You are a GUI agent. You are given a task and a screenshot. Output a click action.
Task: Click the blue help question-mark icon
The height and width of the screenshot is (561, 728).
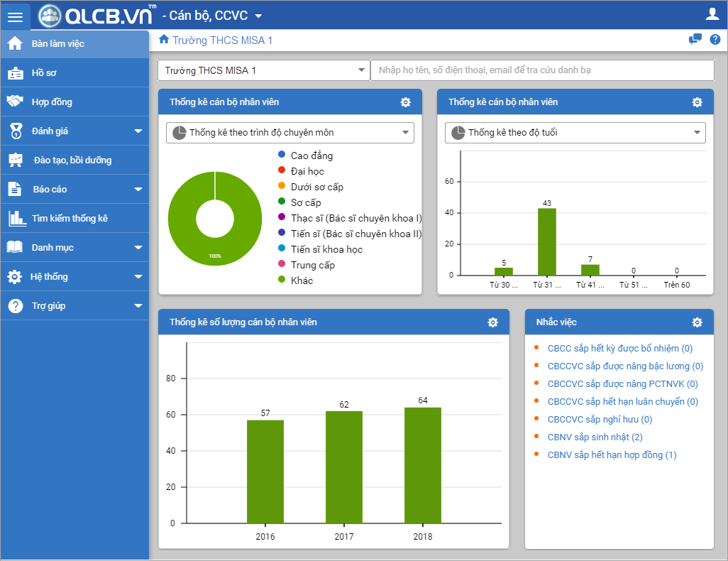pos(715,40)
